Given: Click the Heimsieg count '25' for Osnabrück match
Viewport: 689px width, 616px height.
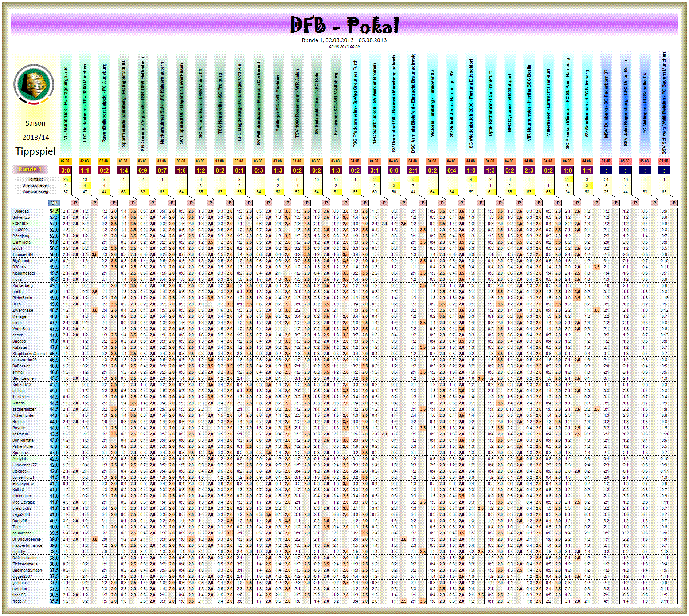Looking at the screenshot, I should coord(66,179).
